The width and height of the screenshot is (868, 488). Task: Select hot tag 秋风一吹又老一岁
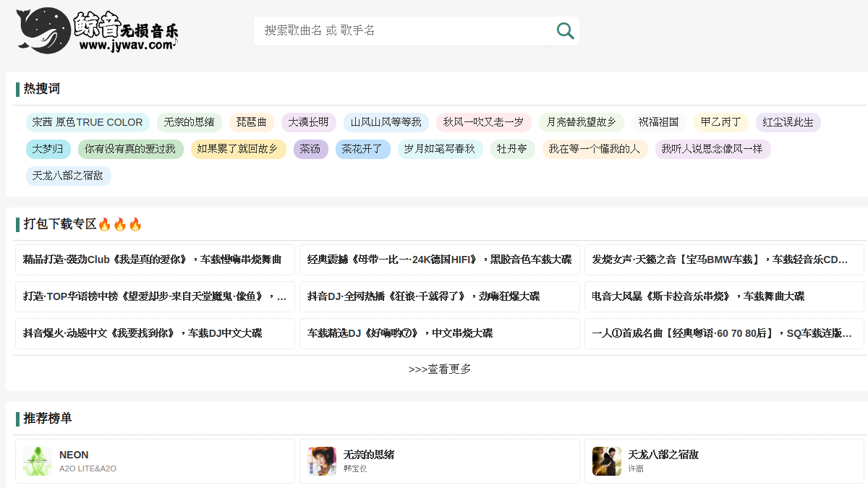click(483, 122)
